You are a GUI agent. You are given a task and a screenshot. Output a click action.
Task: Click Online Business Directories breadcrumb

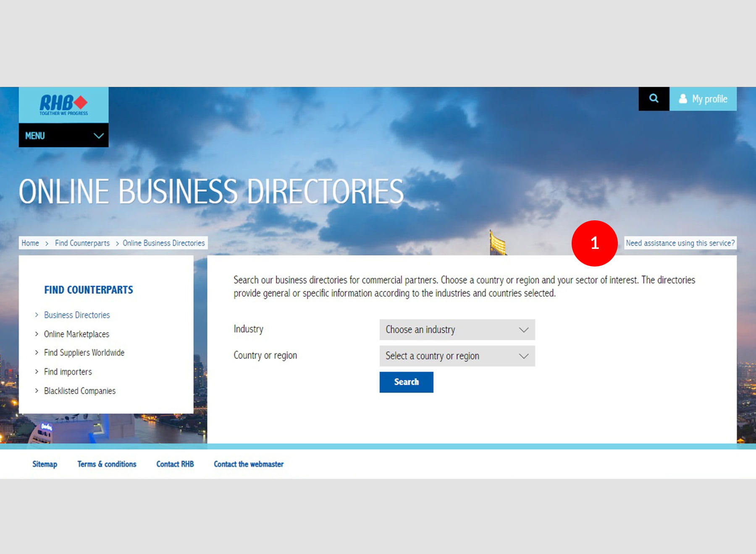point(163,243)
